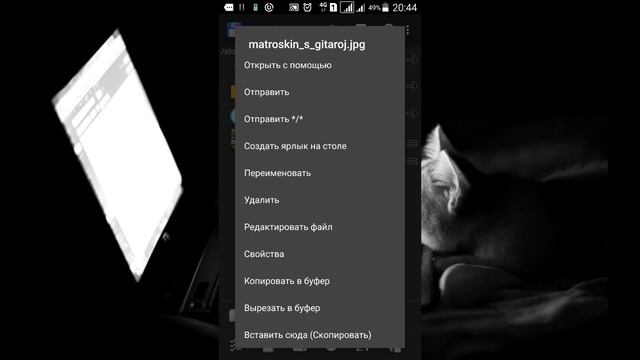Image resolution: width=640 pixels, height=360 pixels.
Task: Tap the green battery notification icon
Action: (255, 7)
